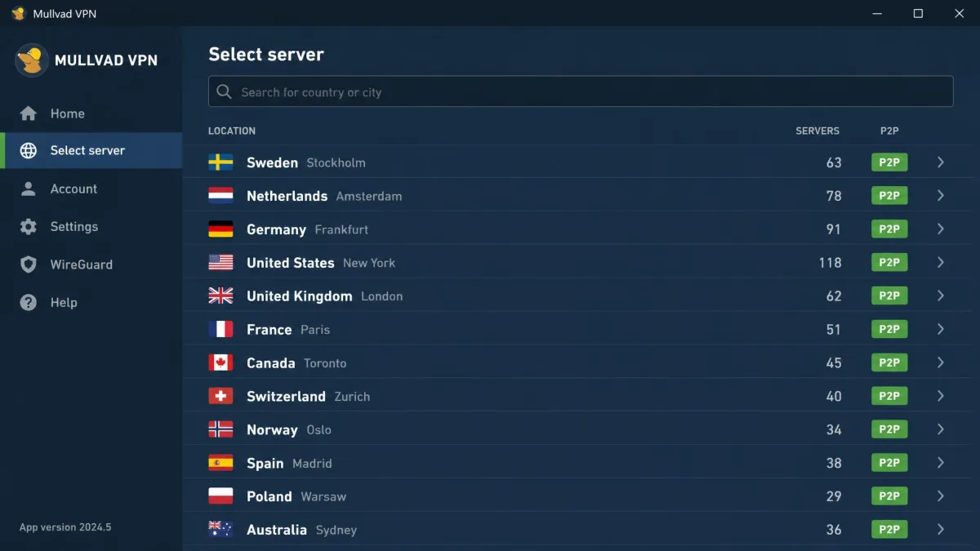This screenshot has width=980, height=551.
Task: Click the United States flag icon
Action: pos(220,263)
